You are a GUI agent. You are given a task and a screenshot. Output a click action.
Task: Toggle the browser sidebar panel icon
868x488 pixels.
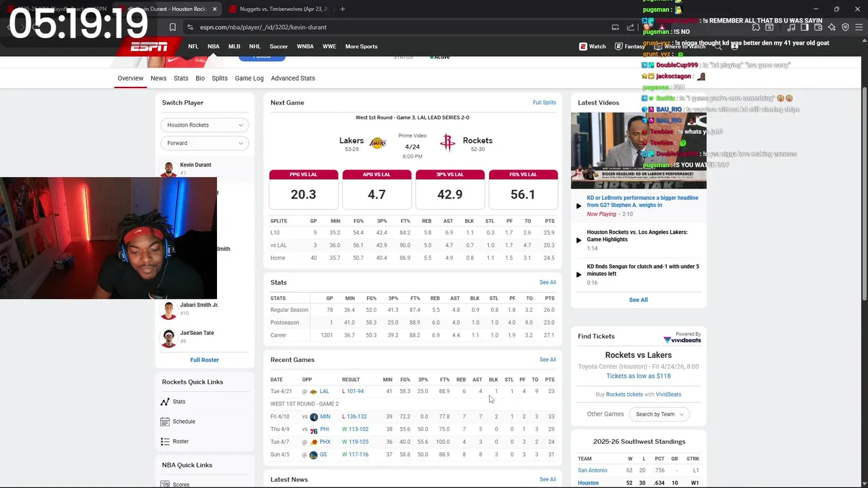[804, 27]
